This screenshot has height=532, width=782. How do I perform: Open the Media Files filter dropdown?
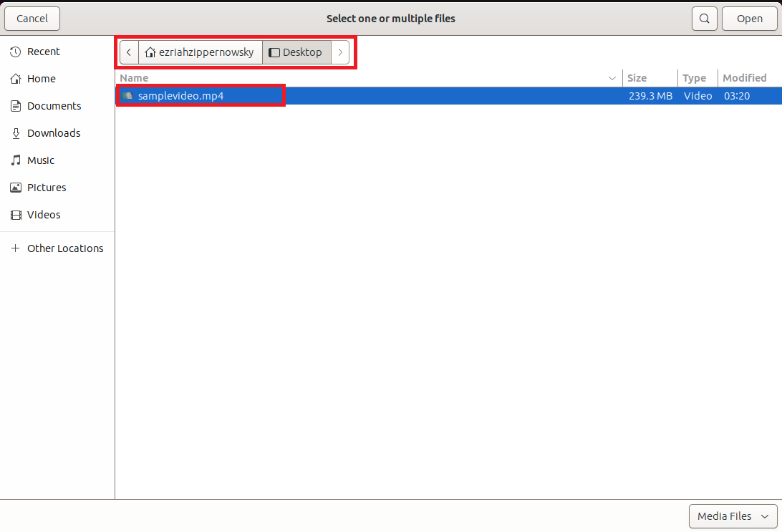[733, 516]
